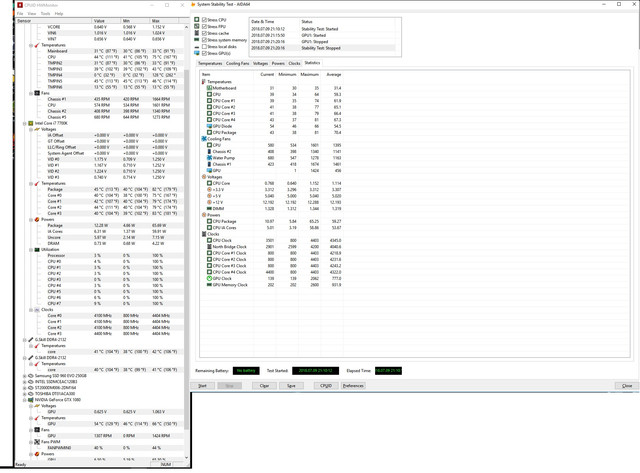This screenshot has width=640, height=473.
Task: Click the Voltages category icon in Statistics
Action: coord(204,177)
